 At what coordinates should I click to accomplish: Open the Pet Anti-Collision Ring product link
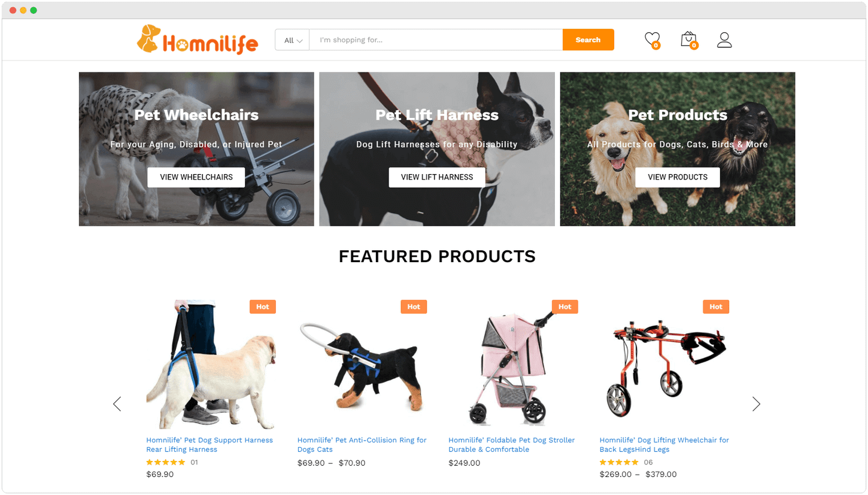[362, 445]
